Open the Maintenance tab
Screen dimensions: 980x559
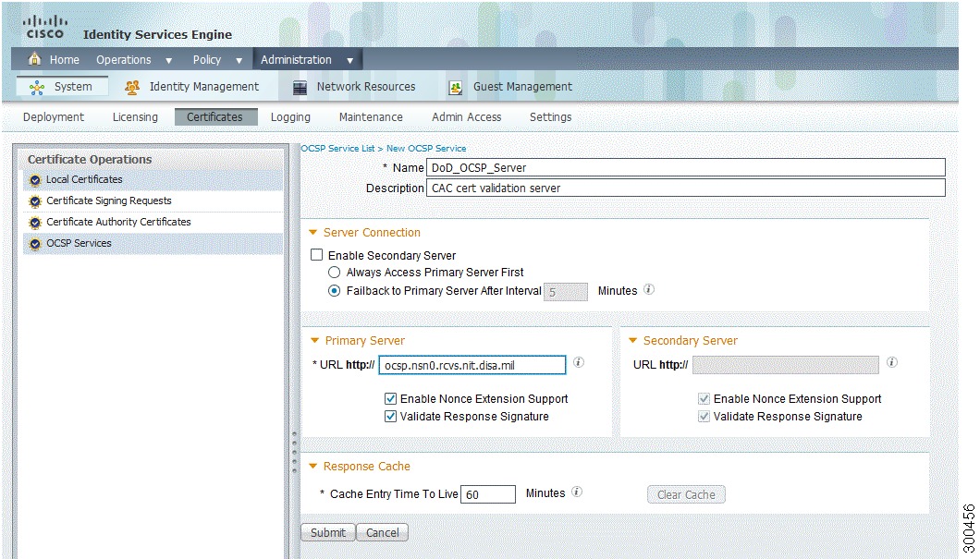point(371,116)
